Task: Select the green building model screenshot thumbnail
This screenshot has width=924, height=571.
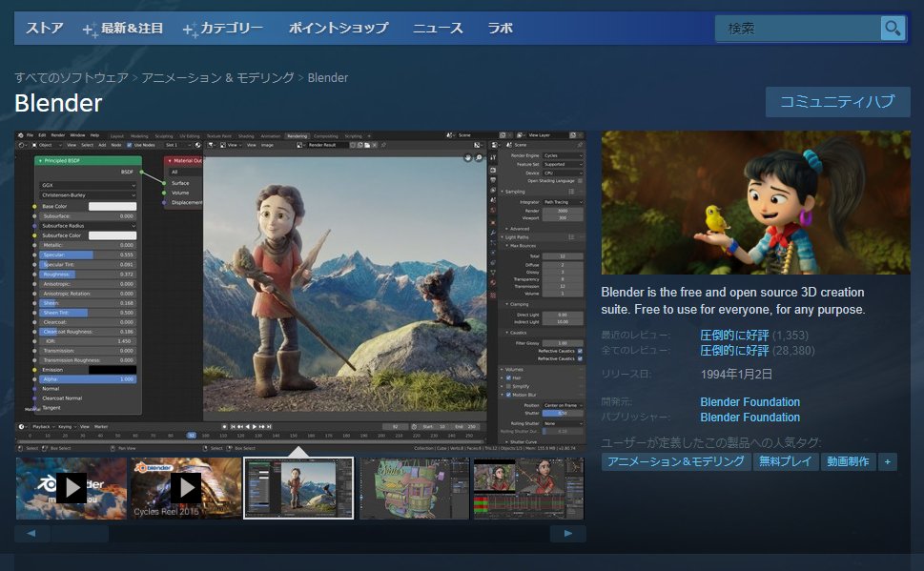Action: click(x=414, y=488)
